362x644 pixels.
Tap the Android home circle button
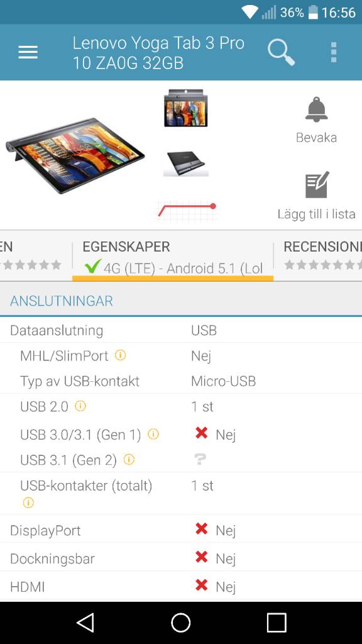tap(181, 623)
